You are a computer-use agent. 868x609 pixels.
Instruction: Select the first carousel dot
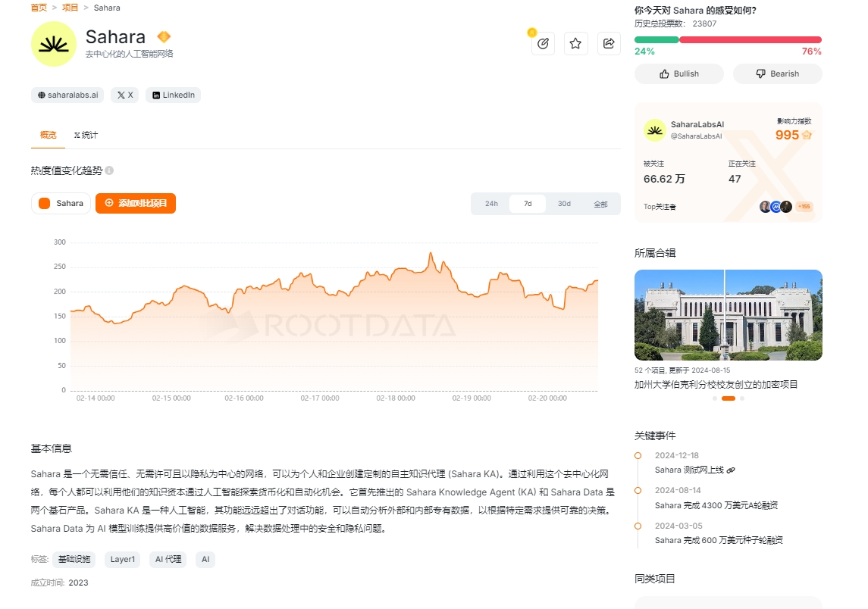715,398
